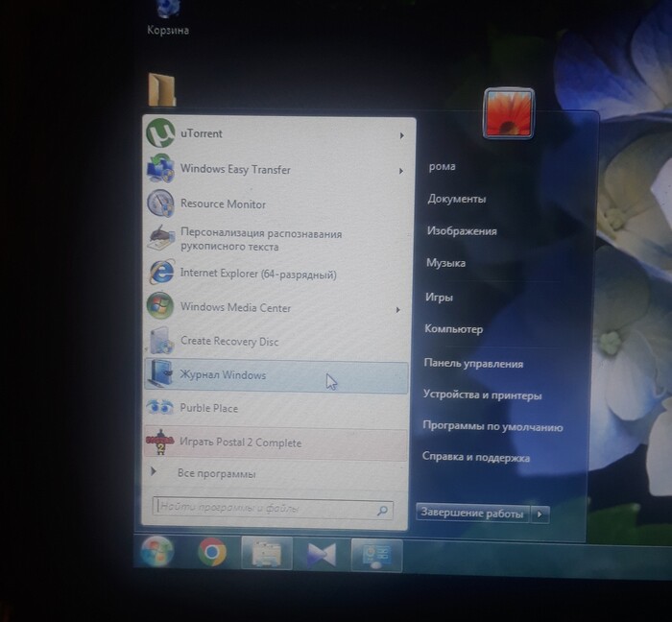Open the рома user folder
This screenshot has height=622, width=672.
442,166
